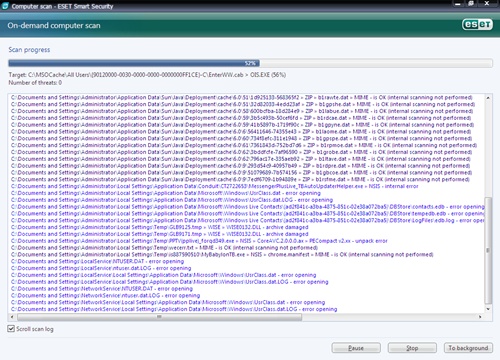Select the contacts.edb error opening row
The image size is (500, 360).
[247, 207]
